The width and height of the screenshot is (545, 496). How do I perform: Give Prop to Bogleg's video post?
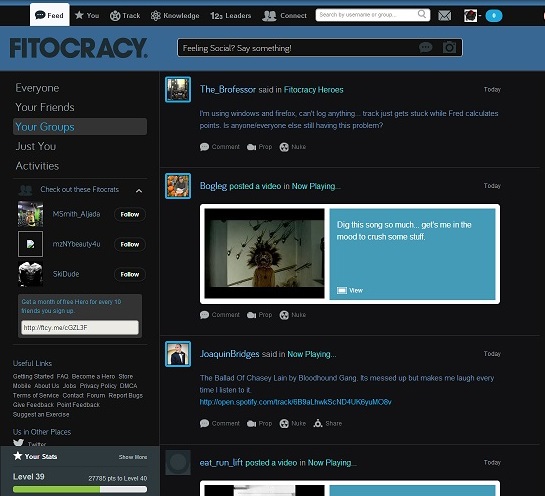coord(259,315)
